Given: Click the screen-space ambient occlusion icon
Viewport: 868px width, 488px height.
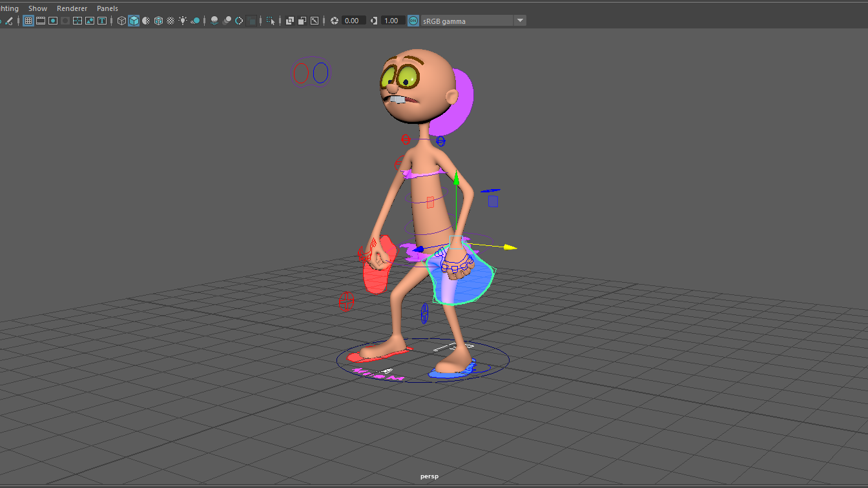Looking at the screenshot, I should (214, 20).
